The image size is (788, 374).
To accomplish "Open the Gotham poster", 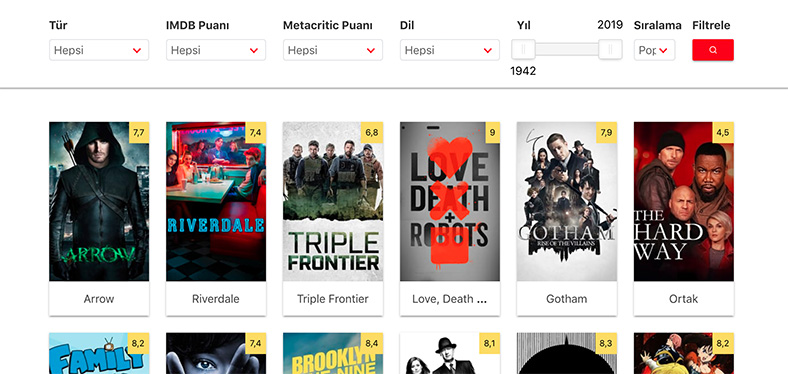I will pos(566,202).
